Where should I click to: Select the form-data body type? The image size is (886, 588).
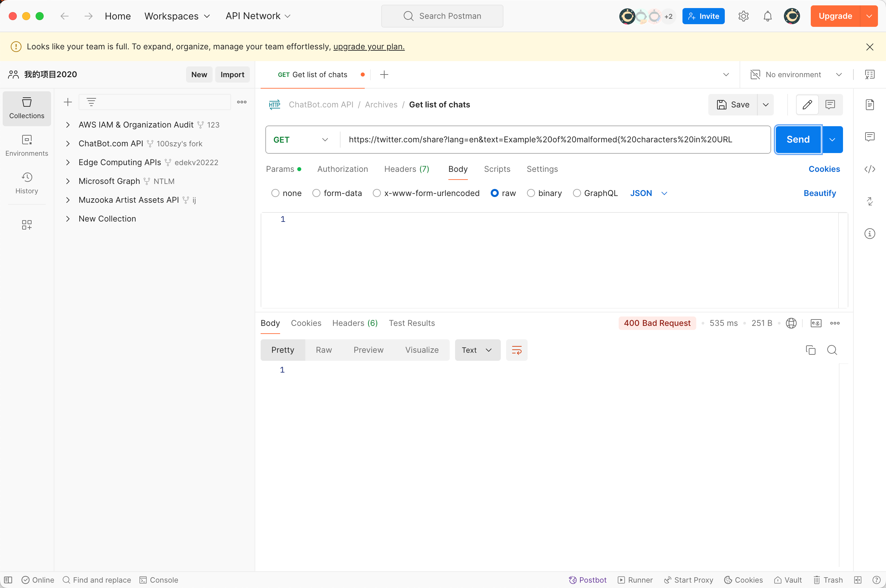click(316, 193)
